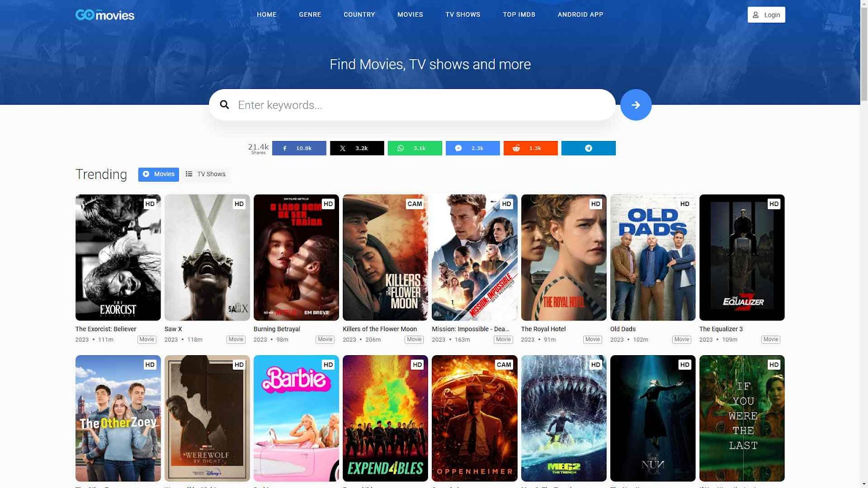Click scrollbar up arrow
The width and height of the screenshot is (868, 488).
(864, 4)
